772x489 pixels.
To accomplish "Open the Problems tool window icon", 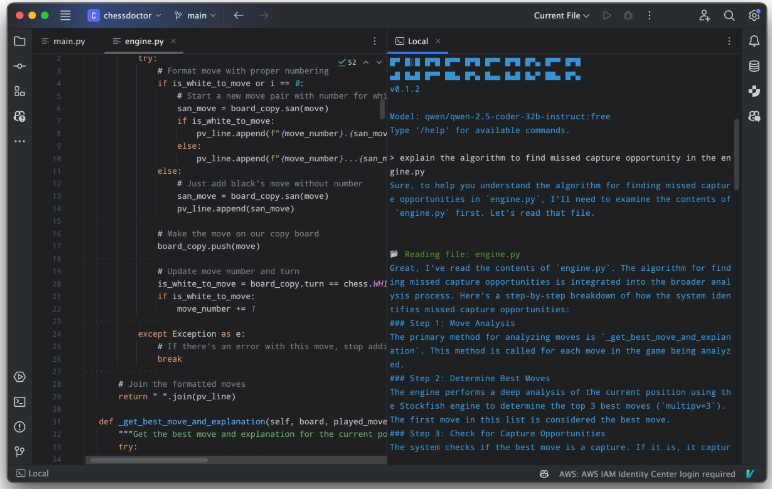I will [x=20, y=427].
